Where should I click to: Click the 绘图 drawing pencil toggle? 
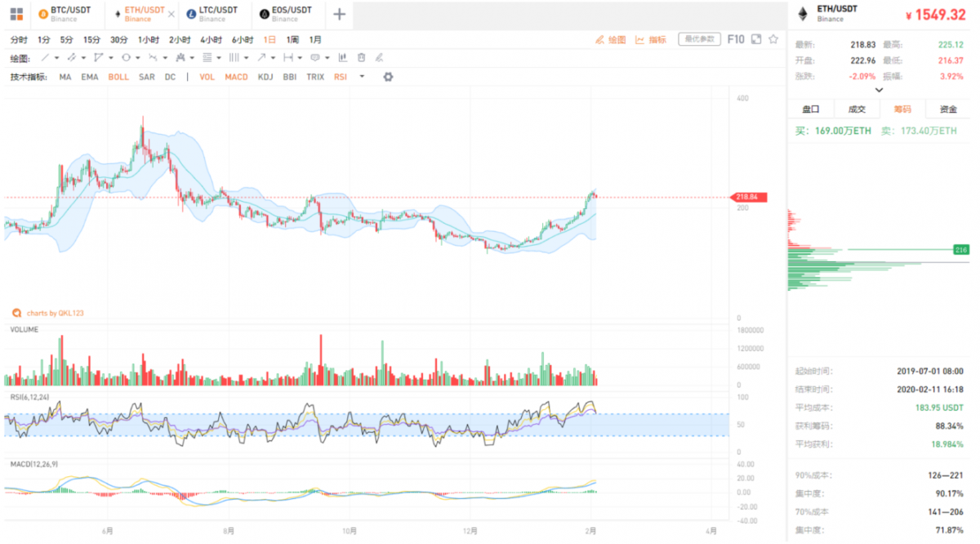coord(611,39)
